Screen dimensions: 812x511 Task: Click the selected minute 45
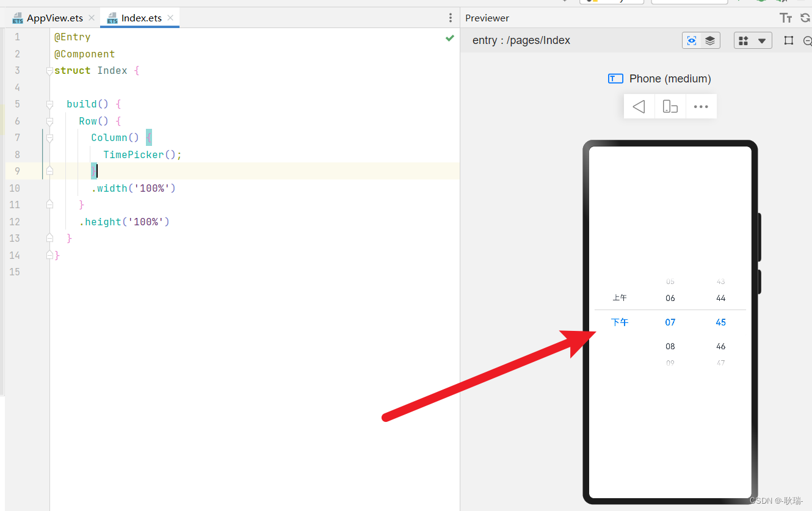pyautogui.click(x=721, y=322)
